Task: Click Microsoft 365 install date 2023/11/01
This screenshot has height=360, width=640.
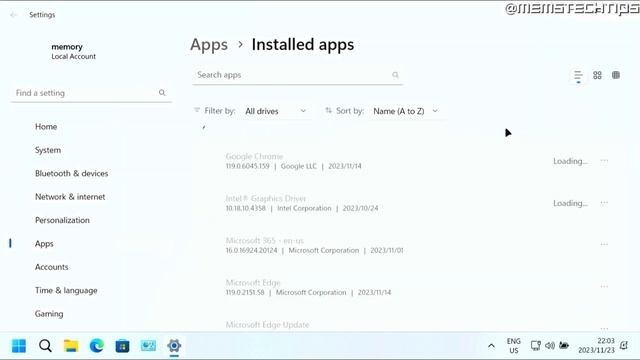Action: point(387,250)
